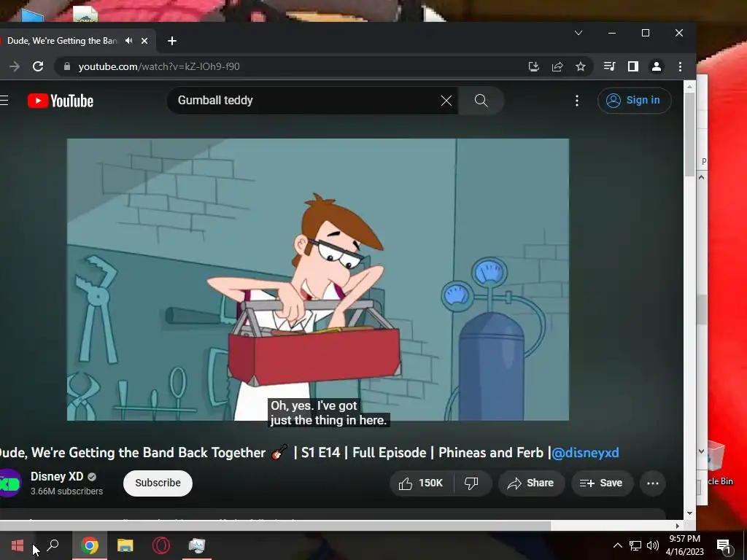
Task: Mute the tab via the speaker icon
Action: pyautogui.click(x=128, y=41)
